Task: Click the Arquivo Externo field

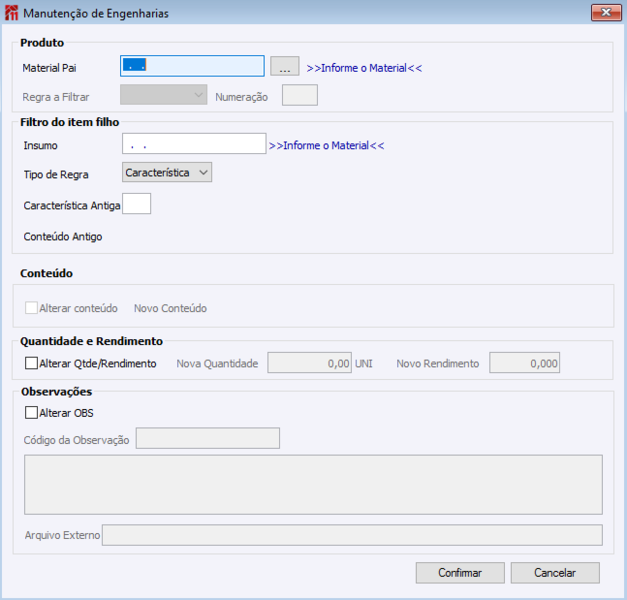Action: coord(352,535)
